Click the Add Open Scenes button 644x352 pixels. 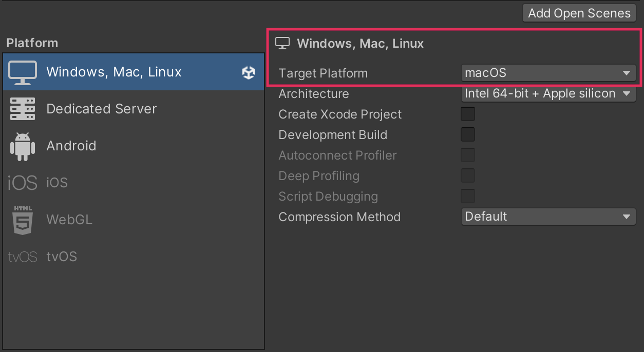click(579, 13)
